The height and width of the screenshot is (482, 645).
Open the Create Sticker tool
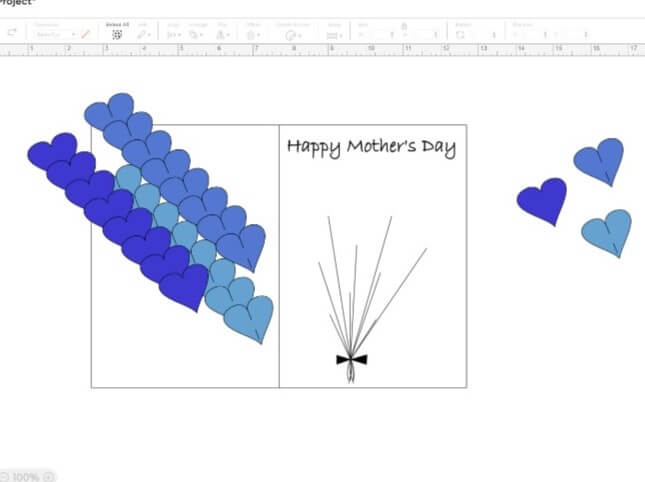click(292, 35)
